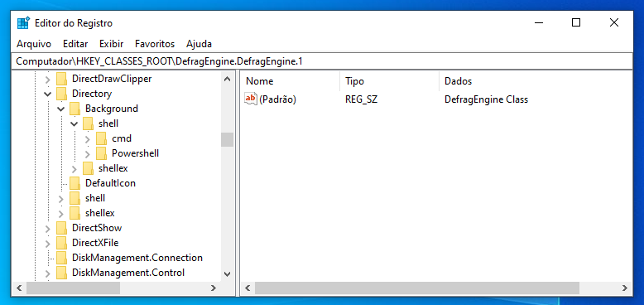The width and height of the screenshot is (644, 305).
Task: Select the Powershell tree label
Action: coord(135,153)
